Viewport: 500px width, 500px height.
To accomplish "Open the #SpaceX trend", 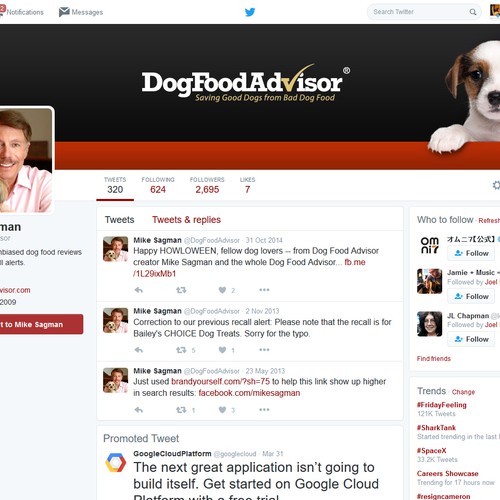I will click(x=431, y=451).
